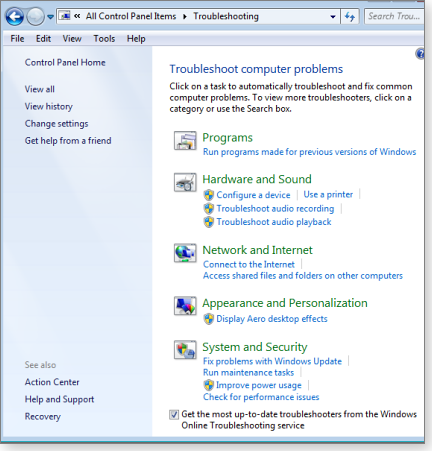Click the Control Panel icon in address bar

pos(65,16)
